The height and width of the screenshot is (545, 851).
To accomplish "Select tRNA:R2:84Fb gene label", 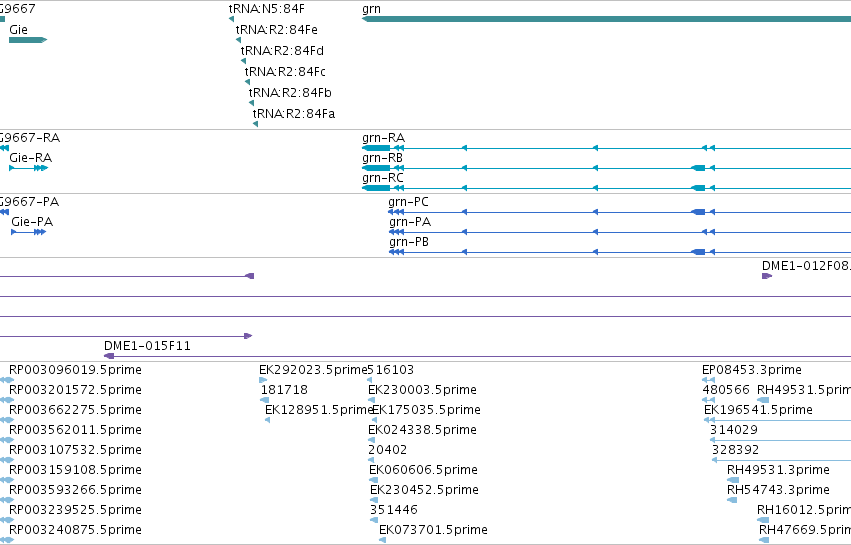I will pos(290,93).
